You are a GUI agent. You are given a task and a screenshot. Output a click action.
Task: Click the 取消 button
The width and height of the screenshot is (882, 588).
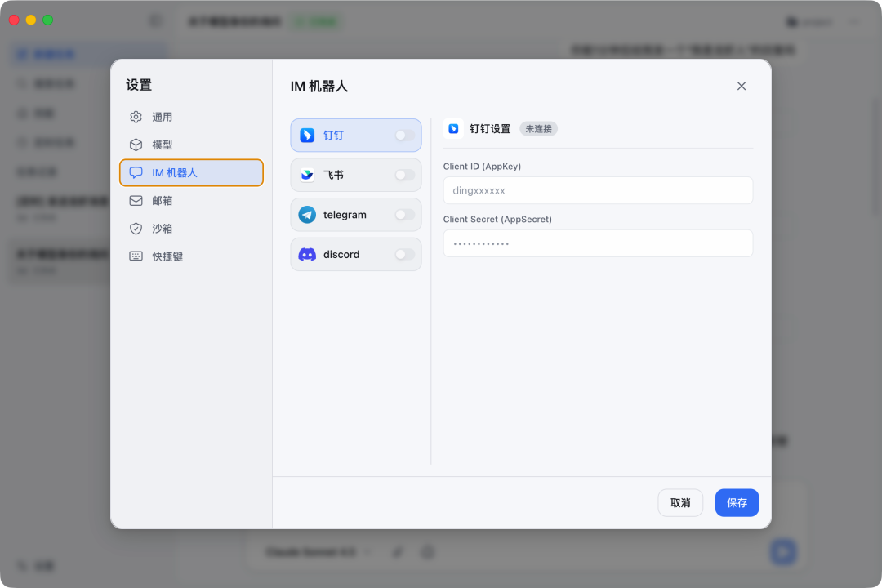(680, 502)
